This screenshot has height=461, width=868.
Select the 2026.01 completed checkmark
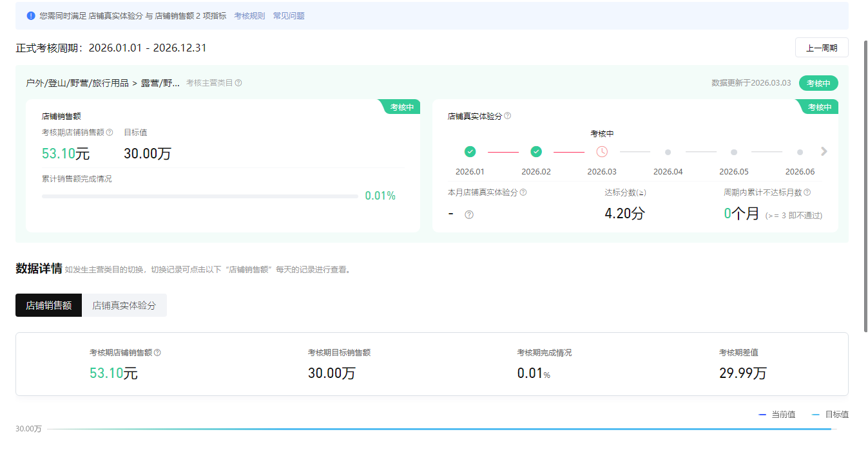click(x=470, y=152)
